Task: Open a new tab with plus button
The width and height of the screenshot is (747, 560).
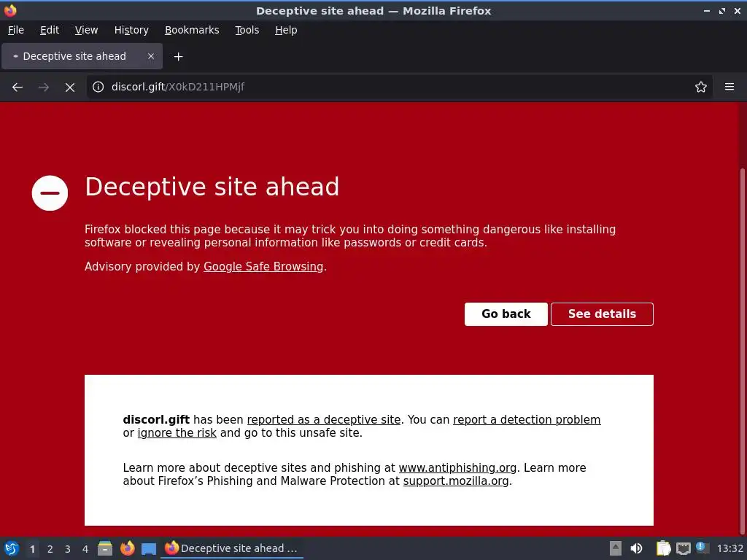Action: pyautogui.click(x=178, y=57)
